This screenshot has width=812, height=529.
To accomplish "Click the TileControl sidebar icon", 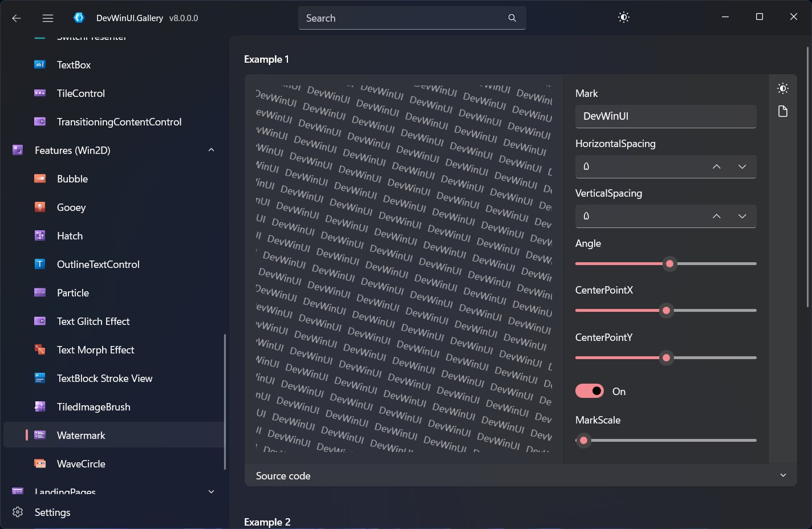I will pos(40,93).
